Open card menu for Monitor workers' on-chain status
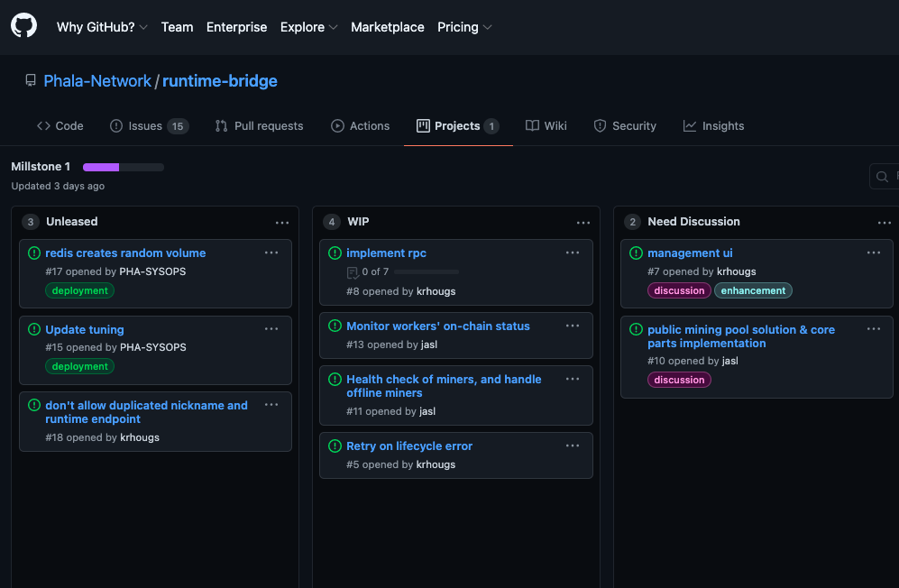Screen dimensions: 899x588 (x=573, y=326)
